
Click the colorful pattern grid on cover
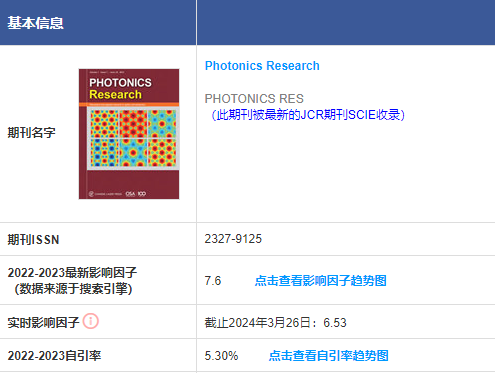133,138
